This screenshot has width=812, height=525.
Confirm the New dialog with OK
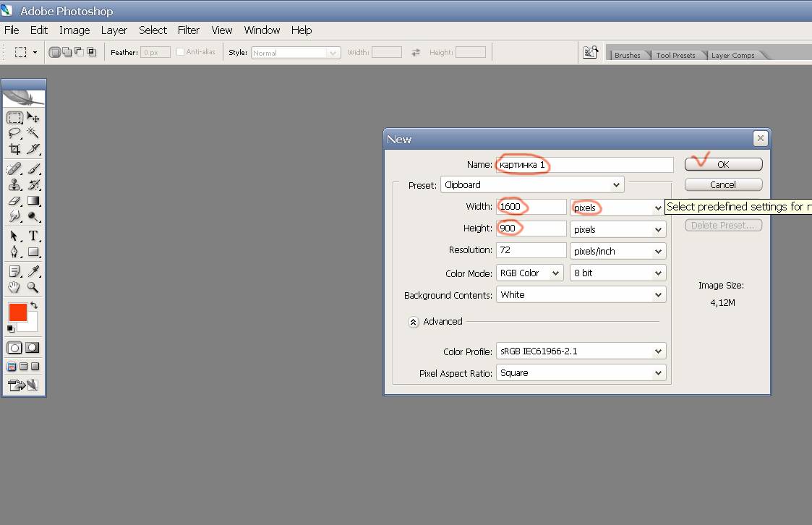pos(724,164)
